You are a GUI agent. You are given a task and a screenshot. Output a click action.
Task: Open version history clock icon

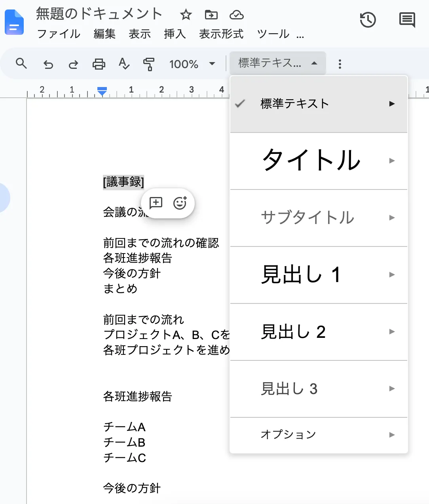[x=368, y=20]
